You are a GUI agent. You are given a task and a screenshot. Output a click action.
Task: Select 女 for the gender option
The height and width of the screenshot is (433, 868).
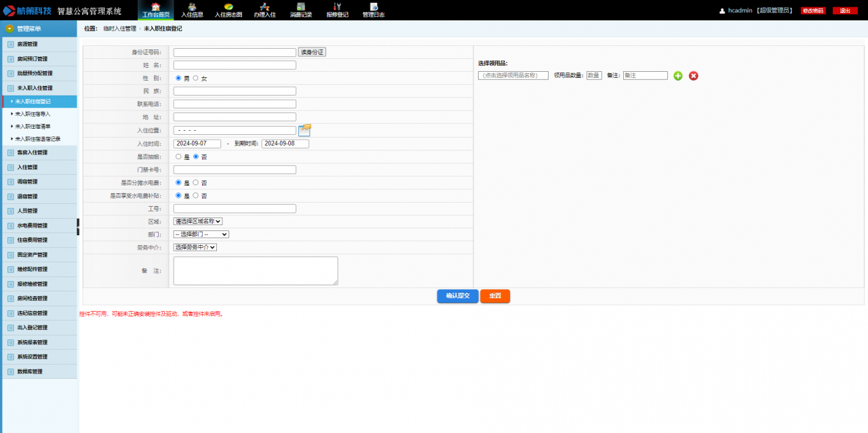(x=196, y=79)
